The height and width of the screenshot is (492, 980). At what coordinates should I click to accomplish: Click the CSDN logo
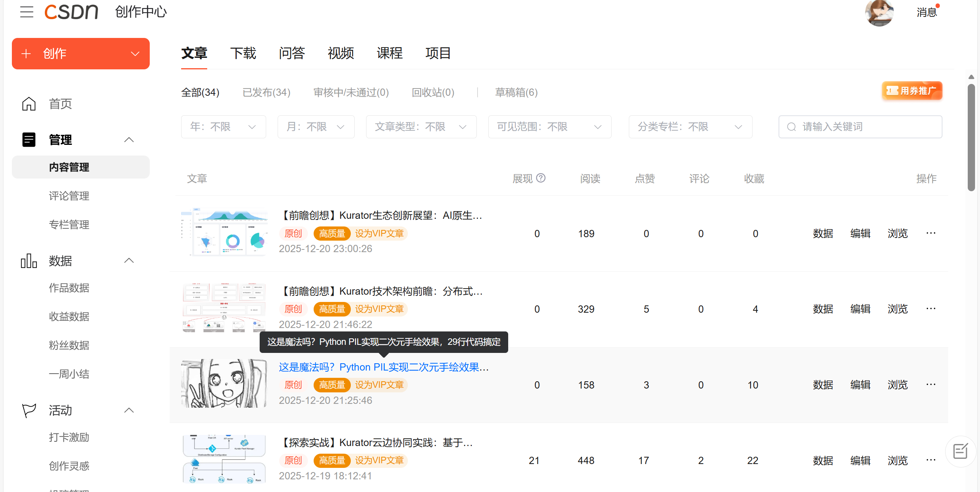point(71,12)
